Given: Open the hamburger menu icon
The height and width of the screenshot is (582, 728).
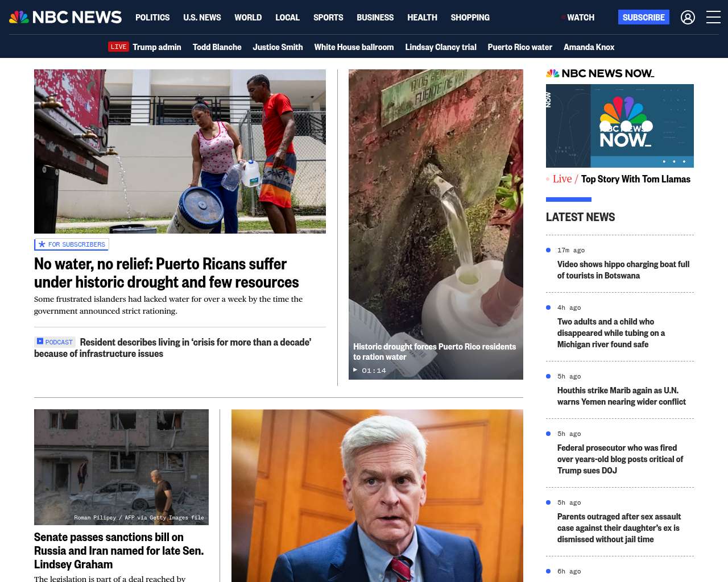Looking at the screenshot, I should click(713, 18).
